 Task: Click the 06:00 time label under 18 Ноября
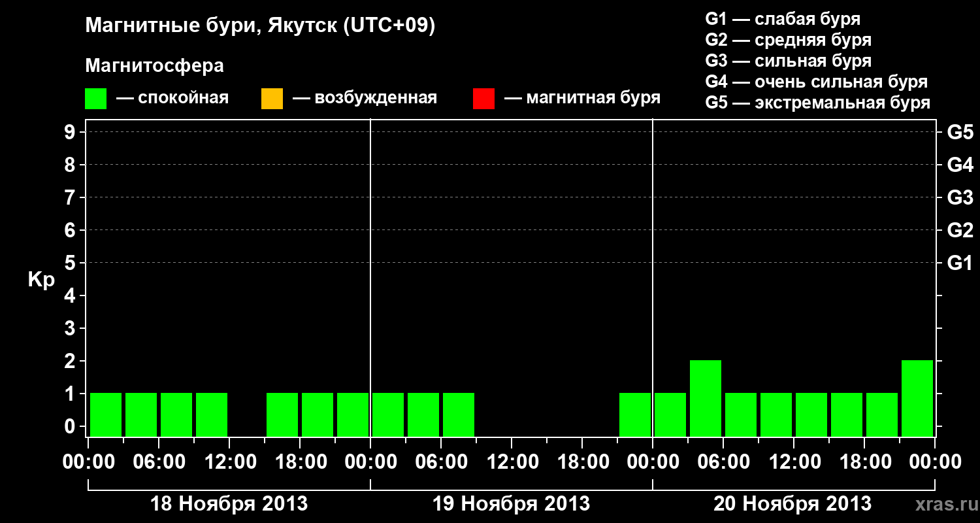159,462
